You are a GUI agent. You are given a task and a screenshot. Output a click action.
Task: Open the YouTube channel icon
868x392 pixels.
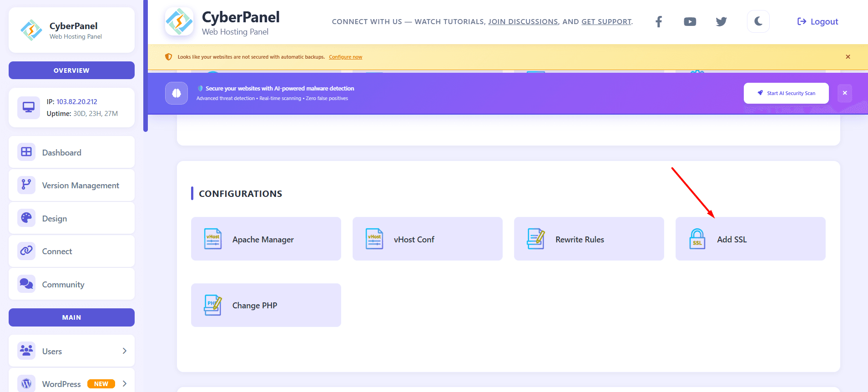click(x=690, y=21)
